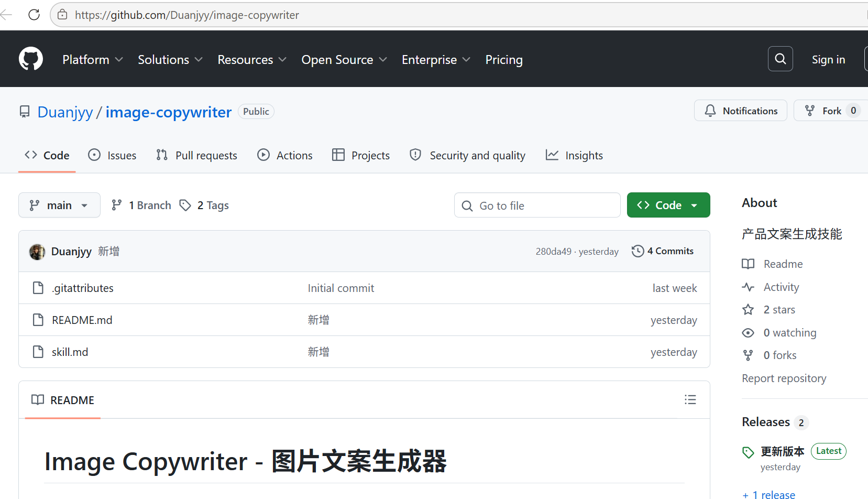This screenshot has width=868, height=499.
Task: Click the Notifications bell icon
Action: coord(710,111)
